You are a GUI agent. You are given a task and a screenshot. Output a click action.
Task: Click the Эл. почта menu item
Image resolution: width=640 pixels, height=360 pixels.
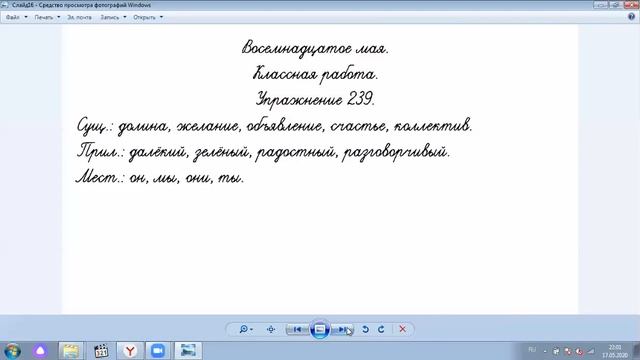tap(80, 17)
